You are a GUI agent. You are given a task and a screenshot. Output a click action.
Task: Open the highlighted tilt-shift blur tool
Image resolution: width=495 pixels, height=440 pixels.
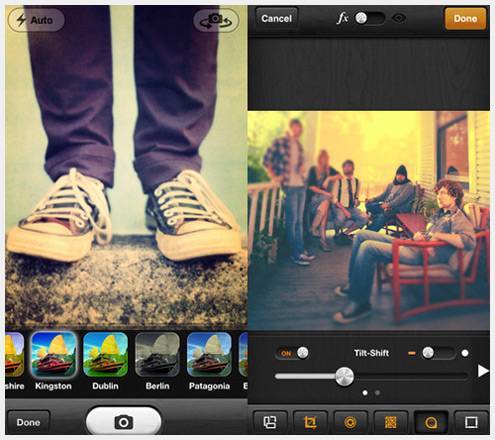pos(431,422)
